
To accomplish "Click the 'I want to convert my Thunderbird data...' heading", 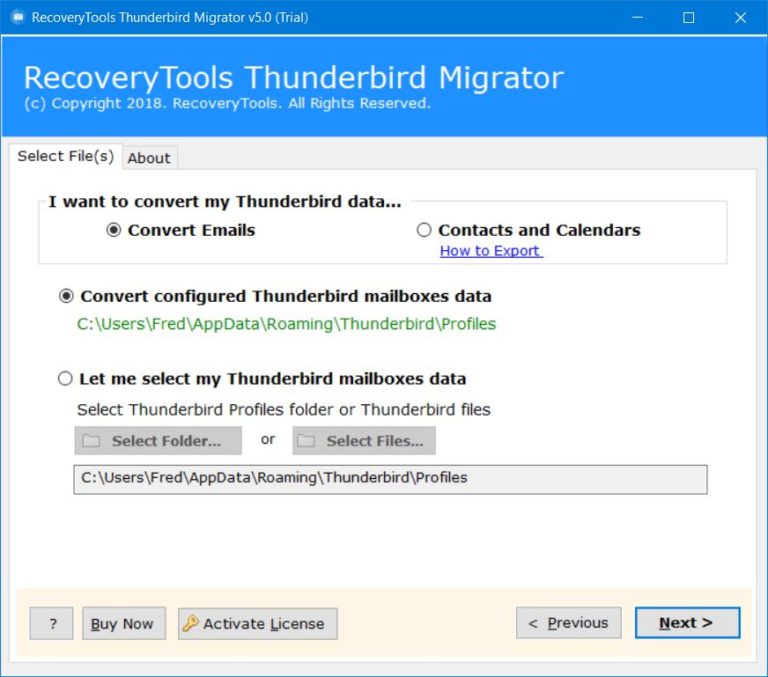I will point(224,201).
